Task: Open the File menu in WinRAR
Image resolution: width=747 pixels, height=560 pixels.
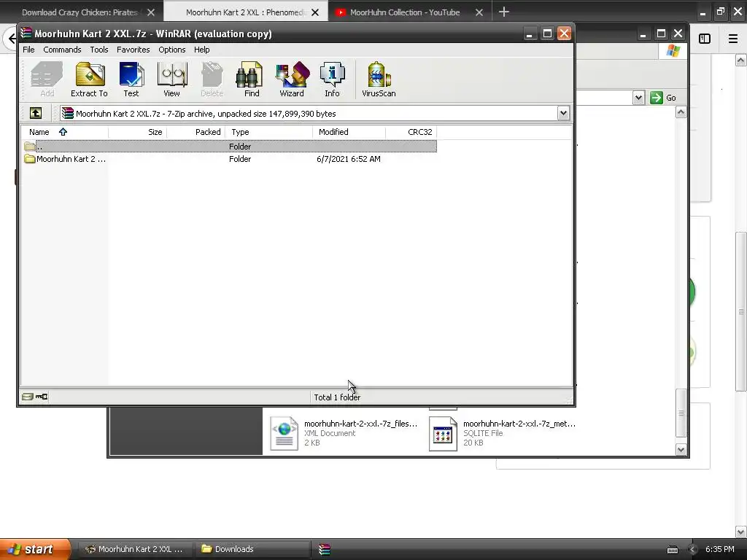Action: pos(28,50)
